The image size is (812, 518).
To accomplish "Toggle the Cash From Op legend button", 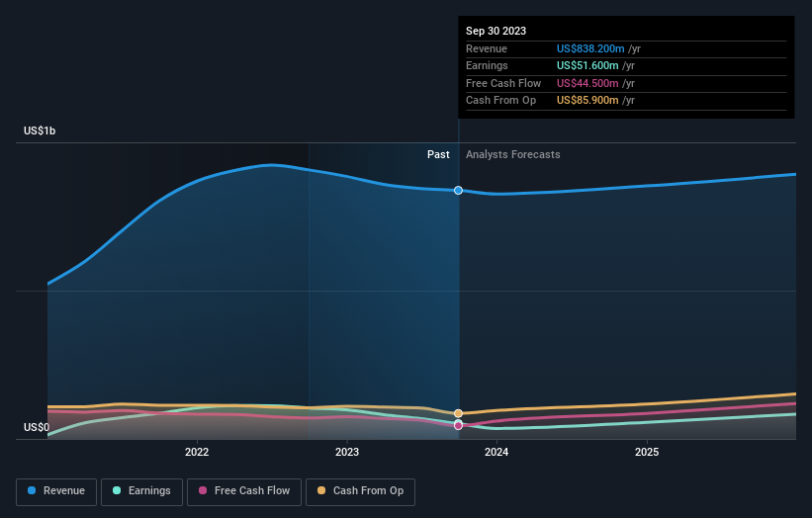I will [x=360, y=491].
